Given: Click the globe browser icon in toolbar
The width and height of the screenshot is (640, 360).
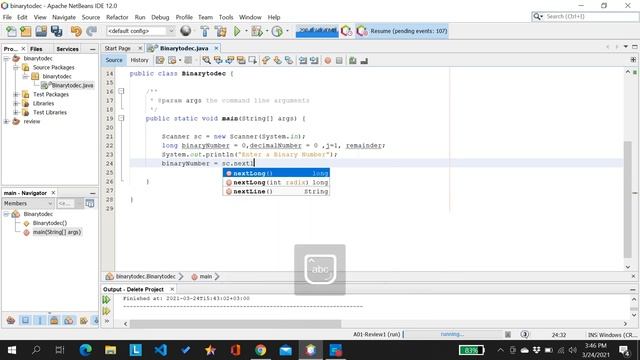Looking at the screenshot, I should click(x=186, y=31).
